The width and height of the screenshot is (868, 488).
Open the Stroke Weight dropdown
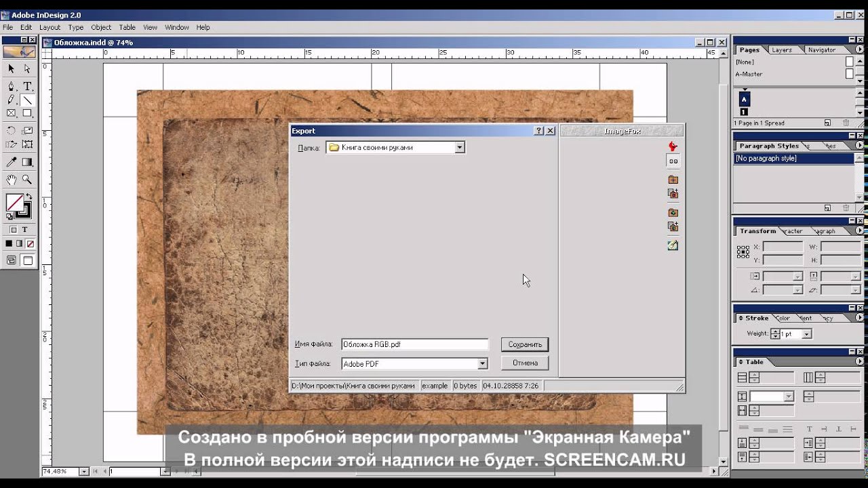(806, 334)
